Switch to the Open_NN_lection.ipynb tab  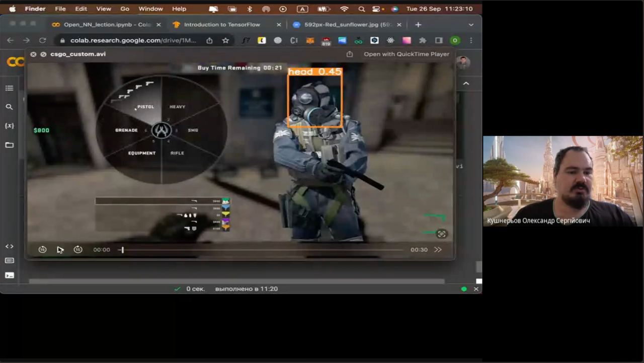[x=101, y=24]
